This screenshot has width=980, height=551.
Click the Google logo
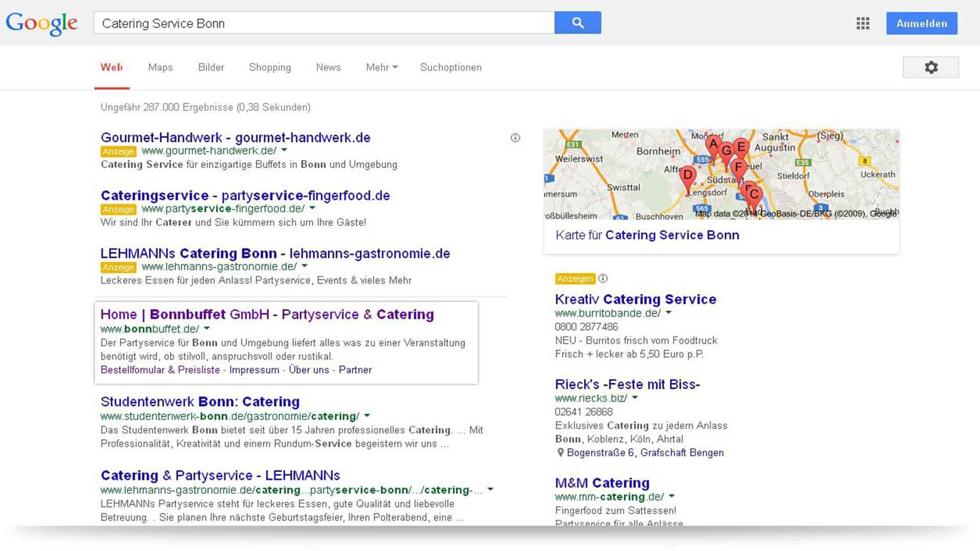coord(42,23)
